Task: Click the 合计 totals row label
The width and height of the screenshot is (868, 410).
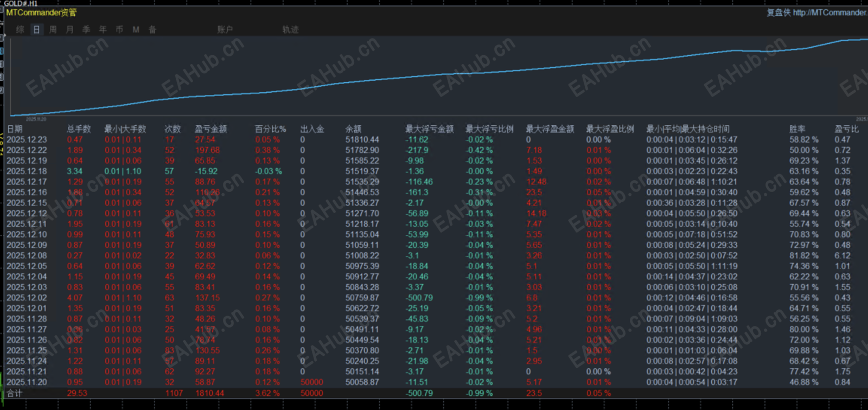Action: (x=15, y=393)
